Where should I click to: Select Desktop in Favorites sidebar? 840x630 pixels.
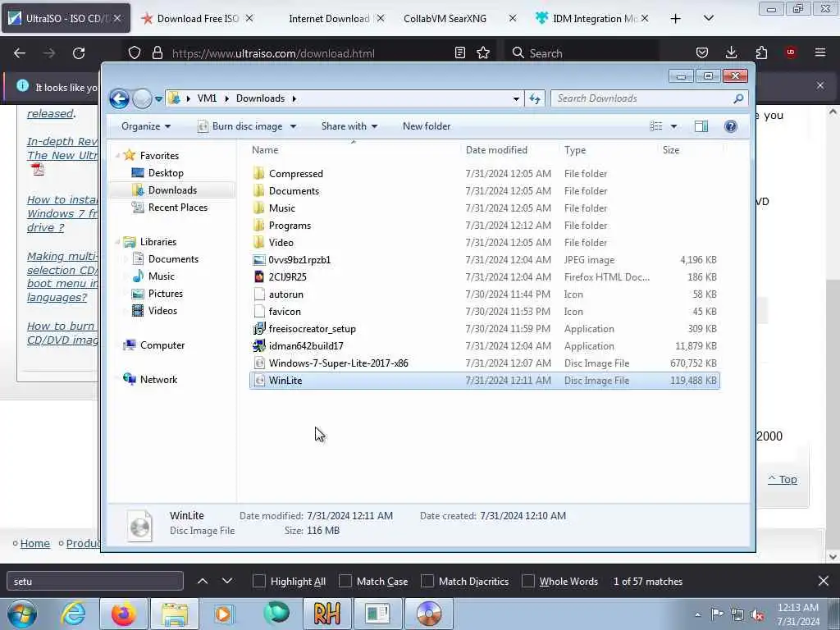click(166, 173)
